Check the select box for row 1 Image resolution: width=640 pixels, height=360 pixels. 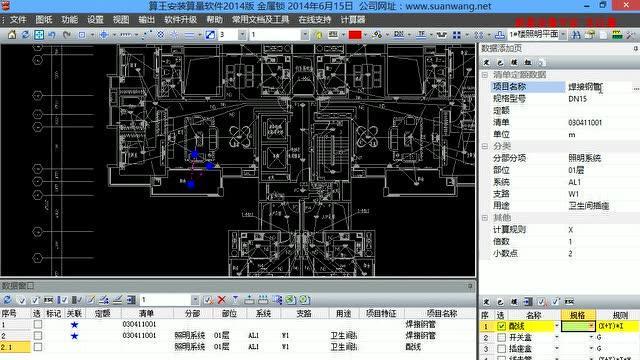pyautogui.click(x=38, y=324)
